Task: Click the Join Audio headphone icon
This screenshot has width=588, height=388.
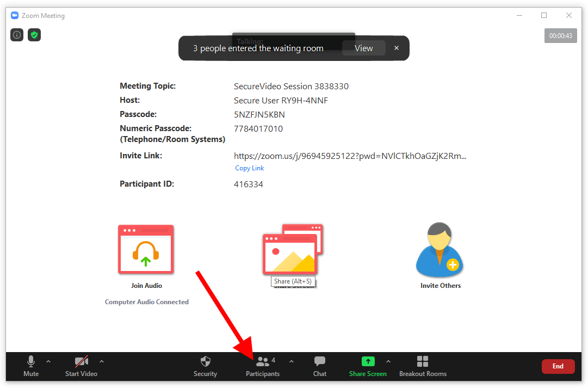Action: coord(146,249)
